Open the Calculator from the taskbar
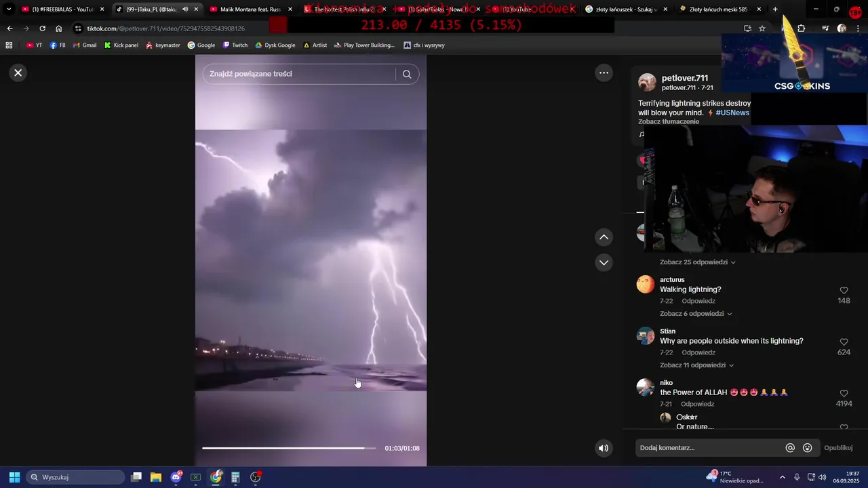 coord(235,477)
